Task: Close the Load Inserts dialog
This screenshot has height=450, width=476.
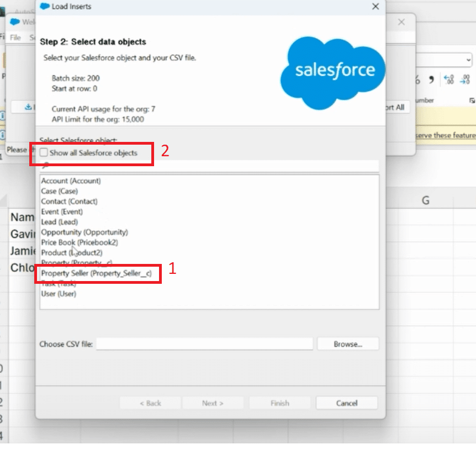Action: [x=375, y=7]
